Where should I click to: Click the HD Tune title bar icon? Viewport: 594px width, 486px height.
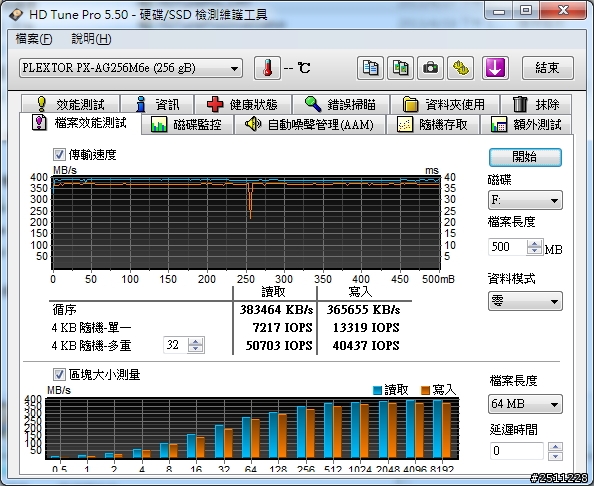tap(16, 15)
